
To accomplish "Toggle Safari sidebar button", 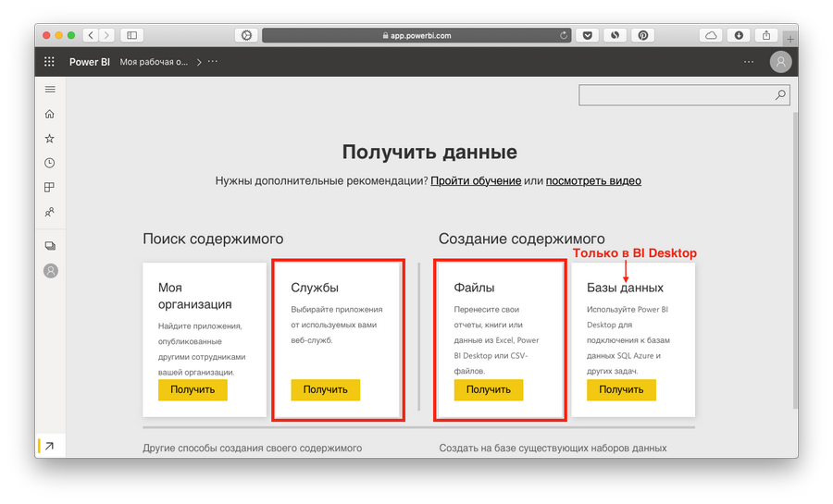I will (131, 35).
